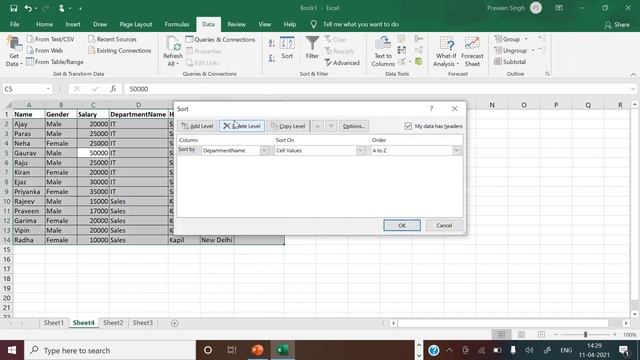
Task: Open Sheet1 worksheet tab
Action: pyautogui.click(x=54, y=323)
